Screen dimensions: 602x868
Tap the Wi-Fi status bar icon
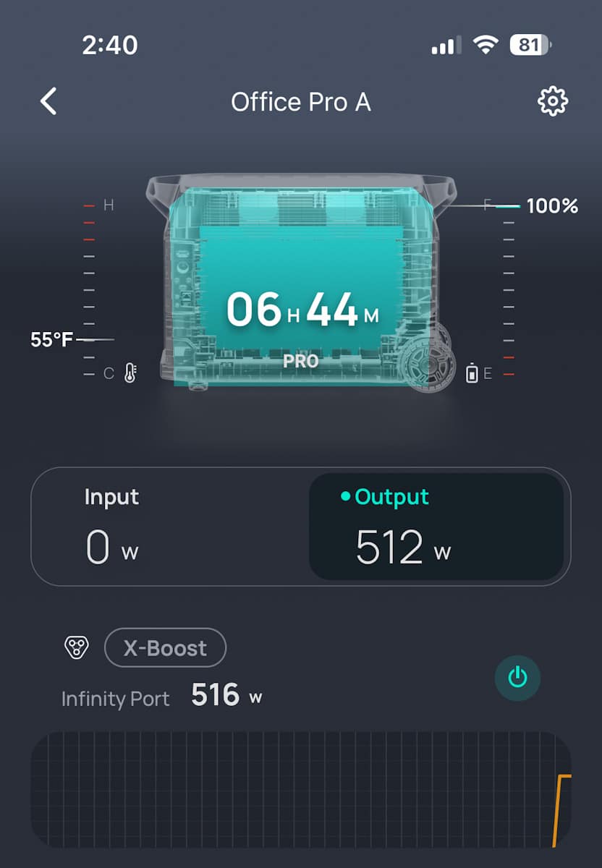485,46
